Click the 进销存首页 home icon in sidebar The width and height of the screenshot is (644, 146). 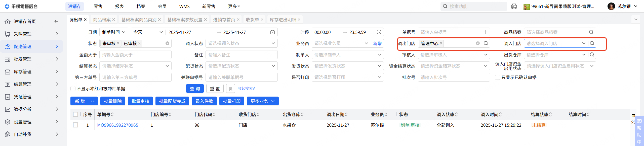pos(8,22)
